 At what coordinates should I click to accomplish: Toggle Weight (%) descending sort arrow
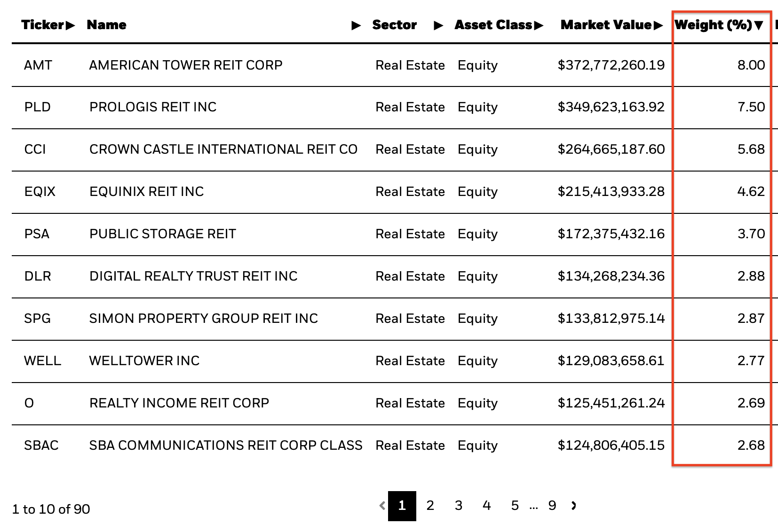758,25
